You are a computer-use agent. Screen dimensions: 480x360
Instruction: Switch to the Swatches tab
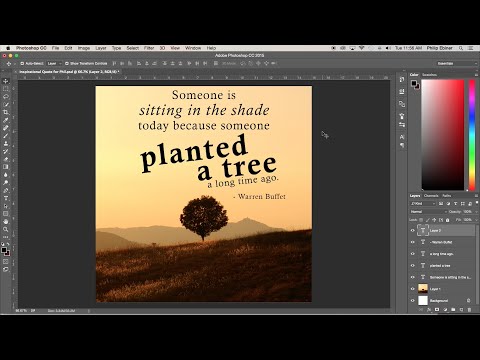point(430,75)
